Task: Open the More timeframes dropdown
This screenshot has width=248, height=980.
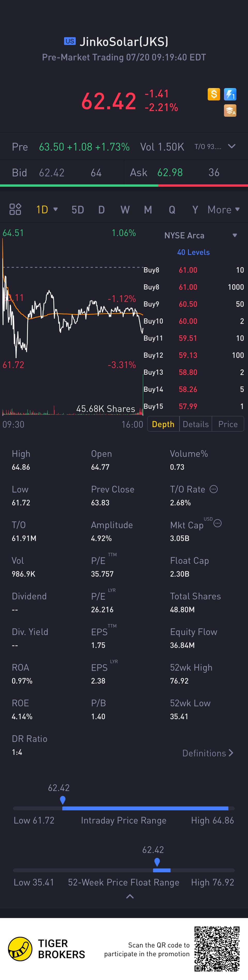Action: [224, 210]
